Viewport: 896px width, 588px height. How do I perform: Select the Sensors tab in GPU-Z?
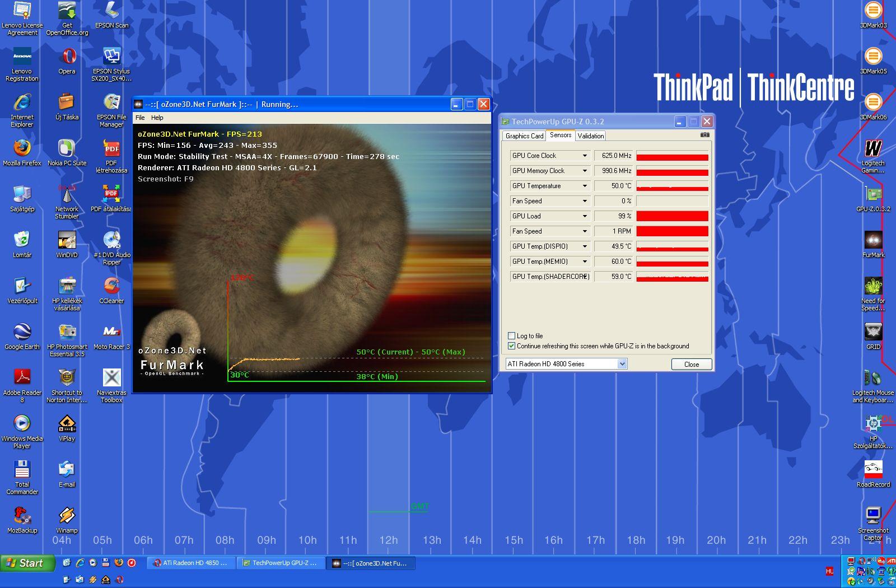click(x=561, y=135)
